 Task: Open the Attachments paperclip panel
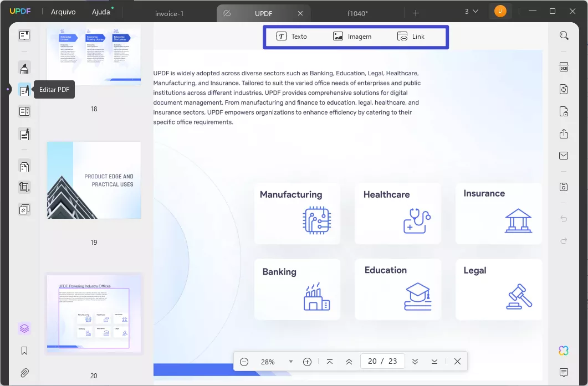(24, 373)
